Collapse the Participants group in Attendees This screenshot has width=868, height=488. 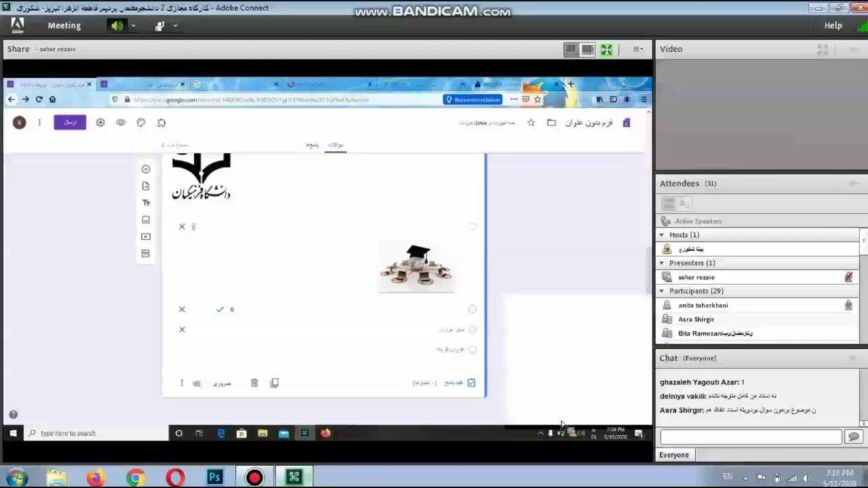pos(662,291)
